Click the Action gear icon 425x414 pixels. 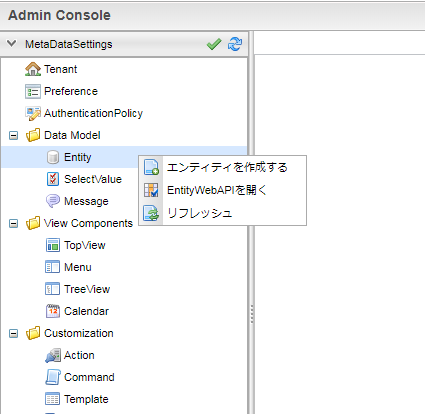[x=53, y=355]
